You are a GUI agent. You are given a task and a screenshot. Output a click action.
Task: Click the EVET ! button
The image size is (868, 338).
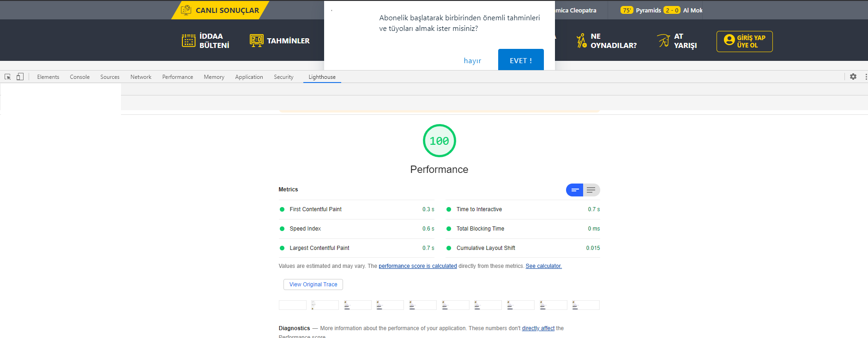point(521,60)
